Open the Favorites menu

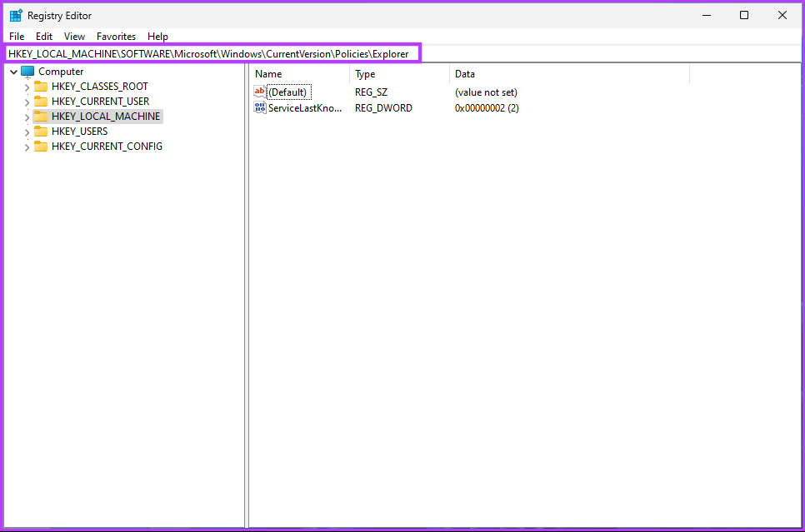(116, 37)
